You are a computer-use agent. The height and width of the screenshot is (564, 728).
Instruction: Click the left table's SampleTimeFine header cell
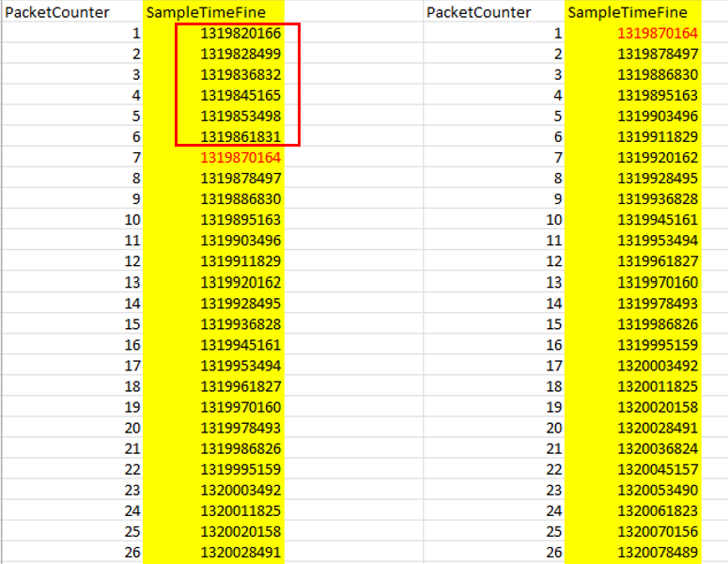(214, 12)
